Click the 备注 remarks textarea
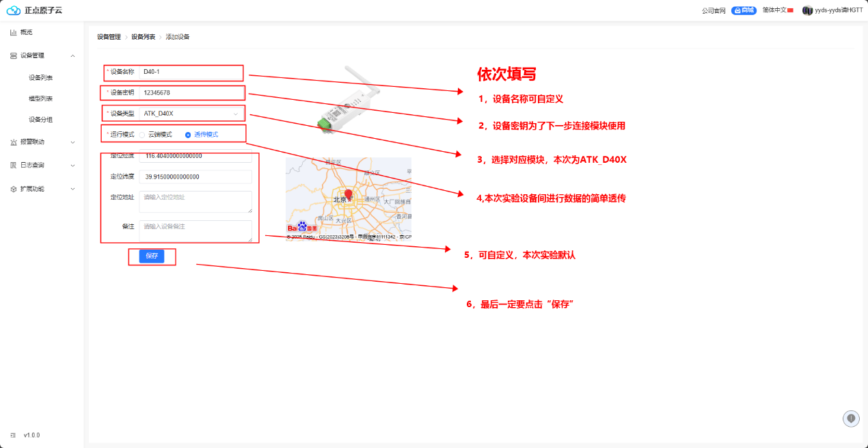 195,230
